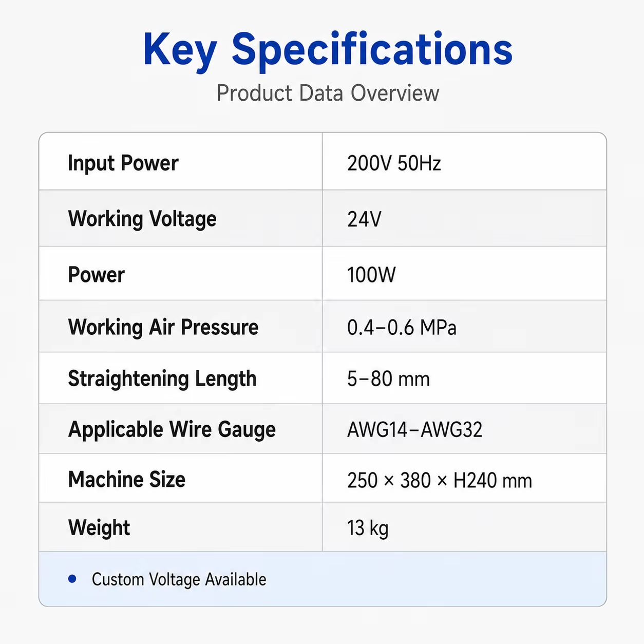Image resolution: width=644 pixels, height=644 pixels.
Task: Select the Input Power label
Action: (x=123, y=163)
